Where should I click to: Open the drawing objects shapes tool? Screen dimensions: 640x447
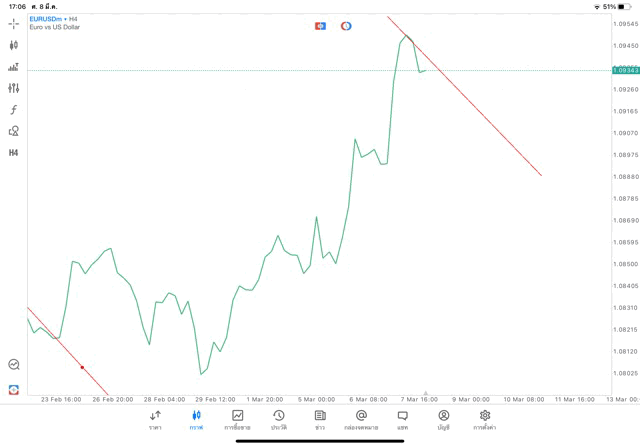[x=14, y=131]
